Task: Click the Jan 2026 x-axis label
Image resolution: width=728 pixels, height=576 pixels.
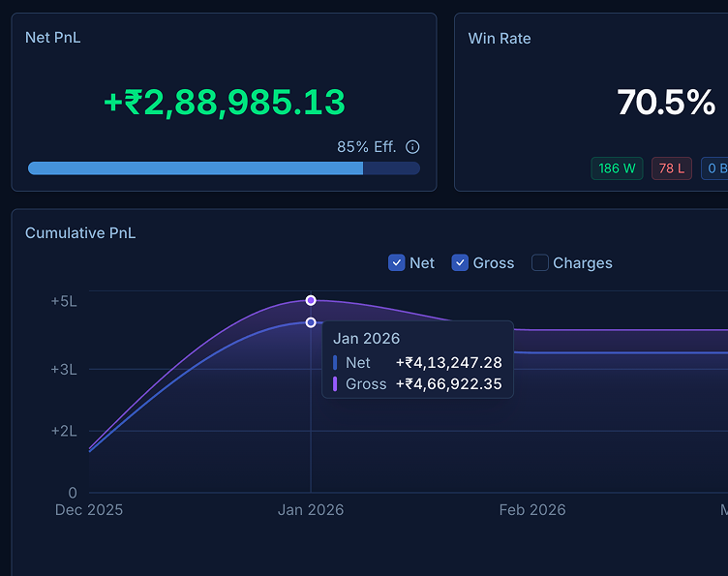Action: [311, 509]
